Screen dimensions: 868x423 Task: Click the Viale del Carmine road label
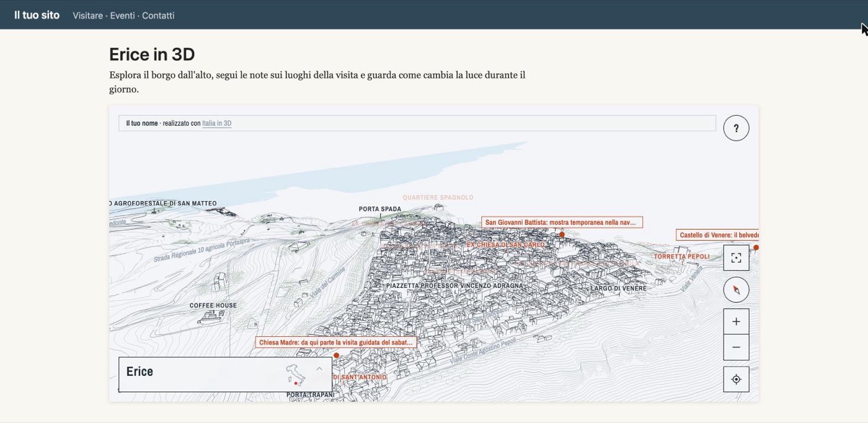(326, 282)
